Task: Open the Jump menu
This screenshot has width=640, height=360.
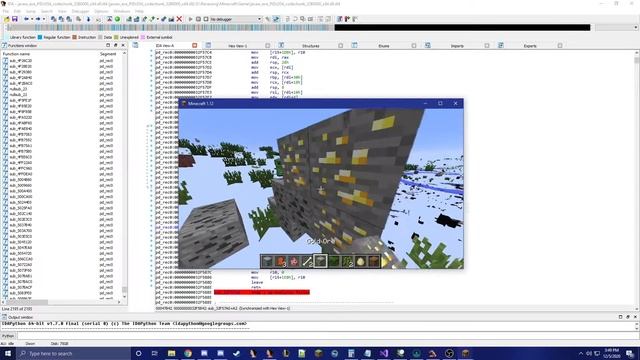Action: [31, 11]
